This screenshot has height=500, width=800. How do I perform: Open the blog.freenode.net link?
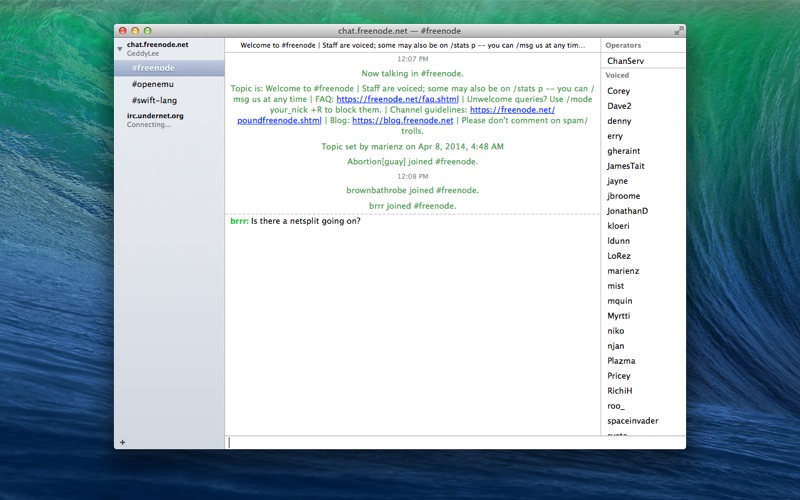point(403,120)
